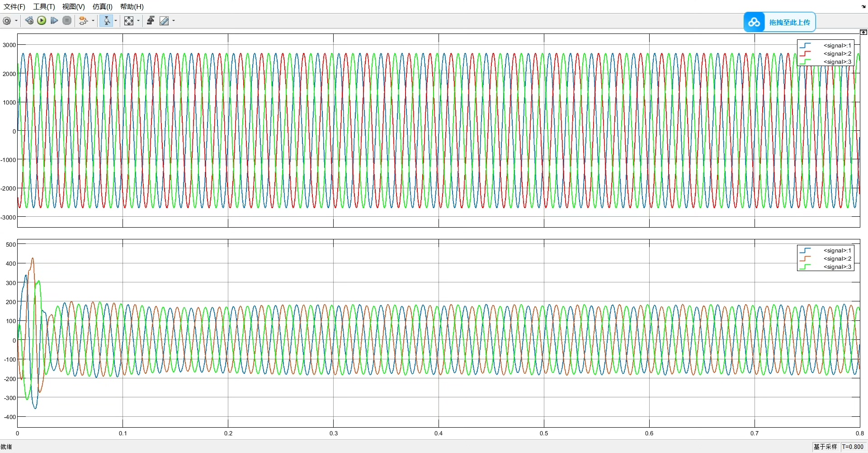Click blue line marker in top legend
Image resolution: width=868 pixels, height=453 pixels.
click(805, 45)
